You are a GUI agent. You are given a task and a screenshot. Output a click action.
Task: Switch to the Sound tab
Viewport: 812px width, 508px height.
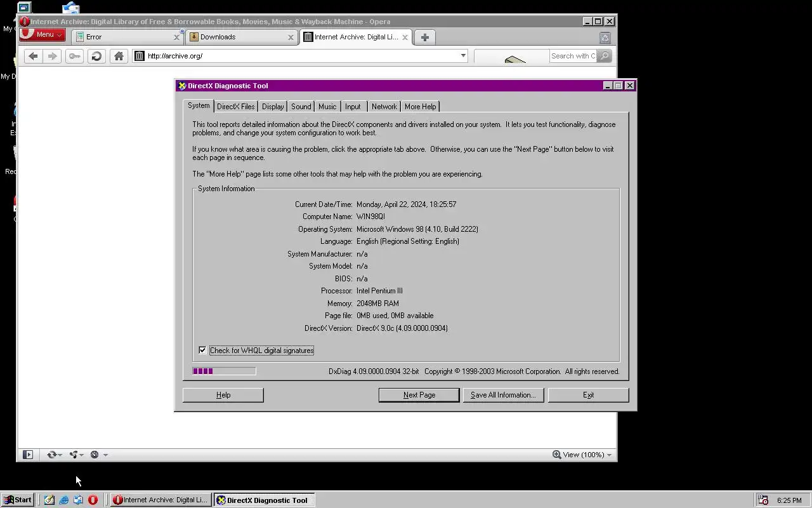click(x=301, y=107)
